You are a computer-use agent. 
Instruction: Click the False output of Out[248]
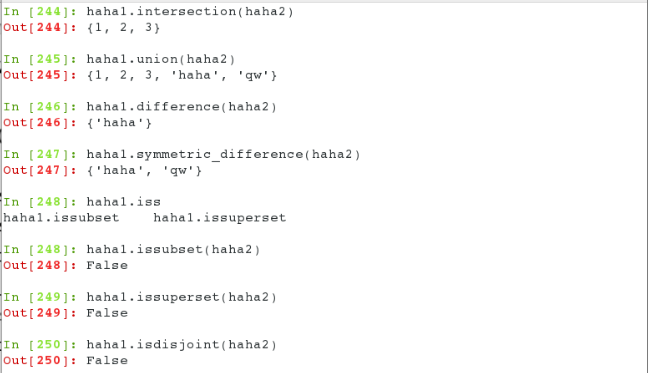(x=107, y=266)
